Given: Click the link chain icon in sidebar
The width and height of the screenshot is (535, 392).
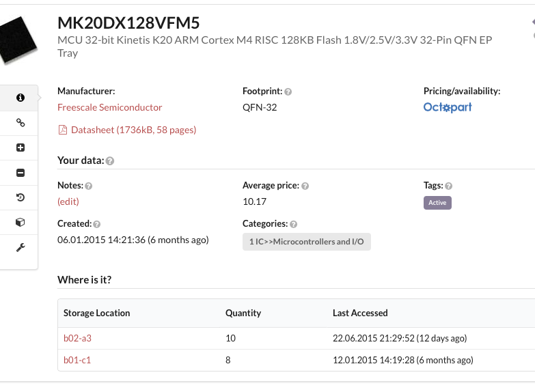Looking at the screenshot, I should point(20,123).
